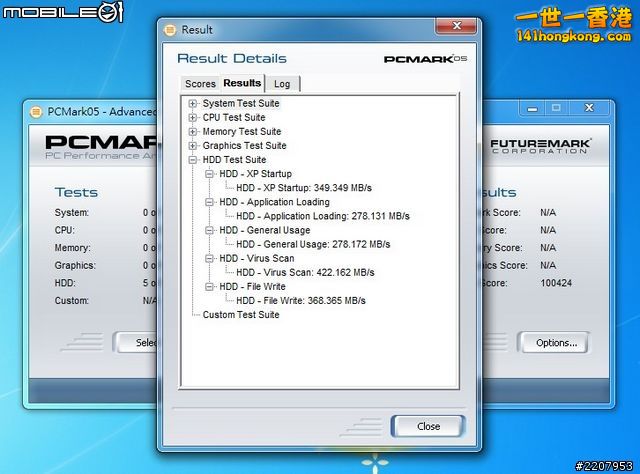Select the Results tab
The height and width of the screenshot is (474, 640).
pos(242,83)
